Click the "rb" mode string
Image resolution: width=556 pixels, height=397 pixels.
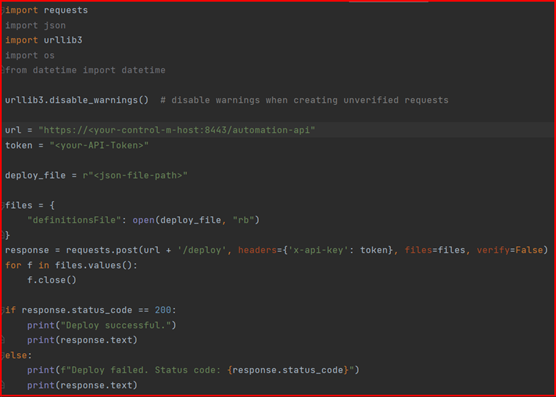tap(244, 220)
